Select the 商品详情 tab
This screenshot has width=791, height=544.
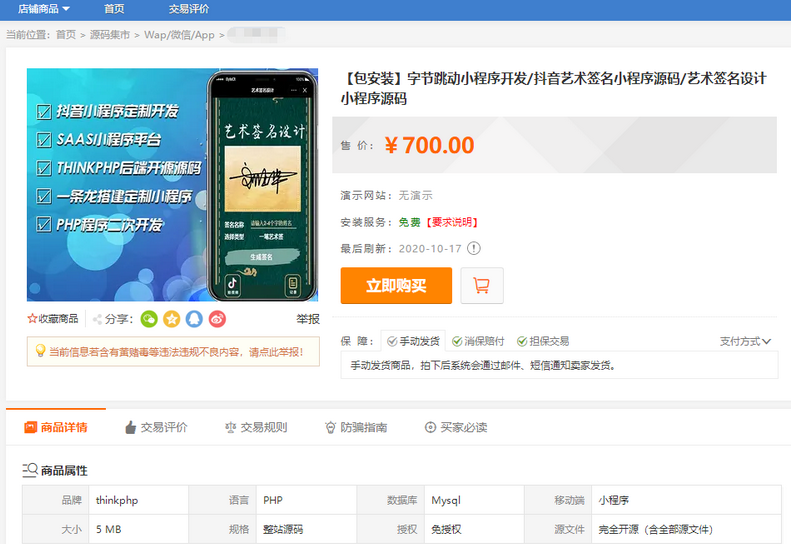[x=56, y=427]
